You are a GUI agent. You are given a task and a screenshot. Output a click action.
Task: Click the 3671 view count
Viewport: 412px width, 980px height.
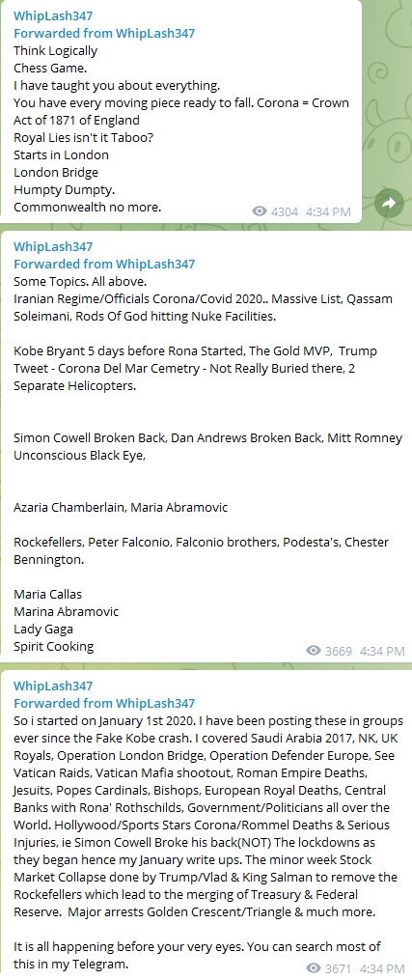tap(339, 968)
